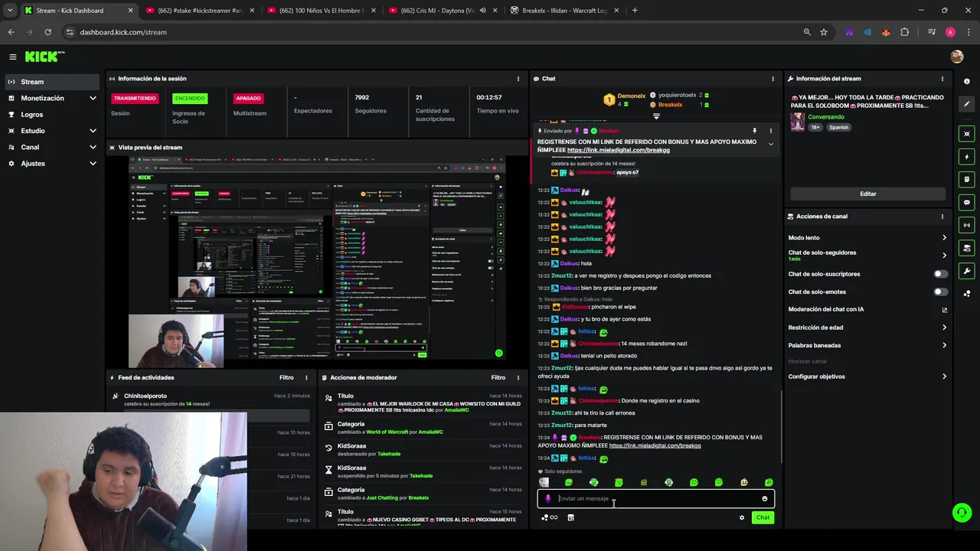Open Filtro in Acciones de moderador

point(498,377)
